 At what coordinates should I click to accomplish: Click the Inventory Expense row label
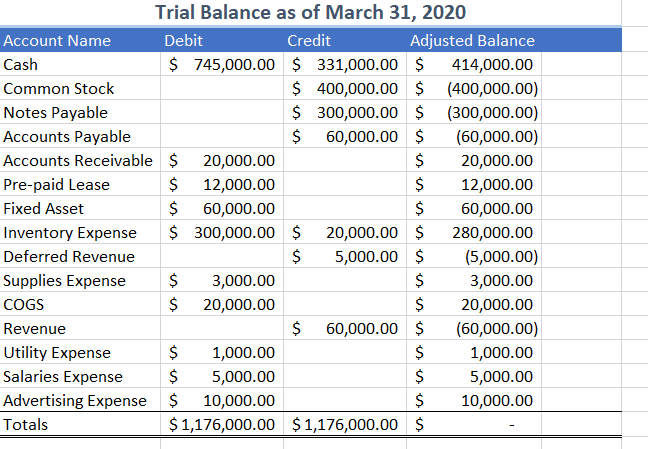tap(80, 232)
